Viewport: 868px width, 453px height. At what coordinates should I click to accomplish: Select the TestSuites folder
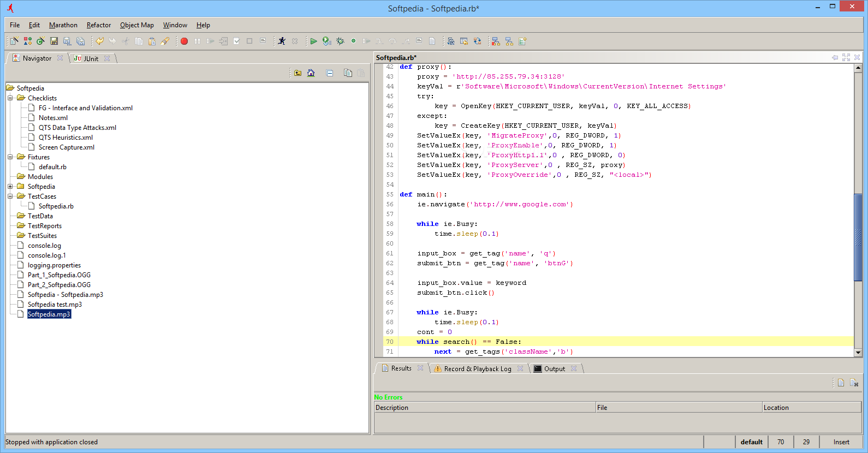[x=42, y=236]
